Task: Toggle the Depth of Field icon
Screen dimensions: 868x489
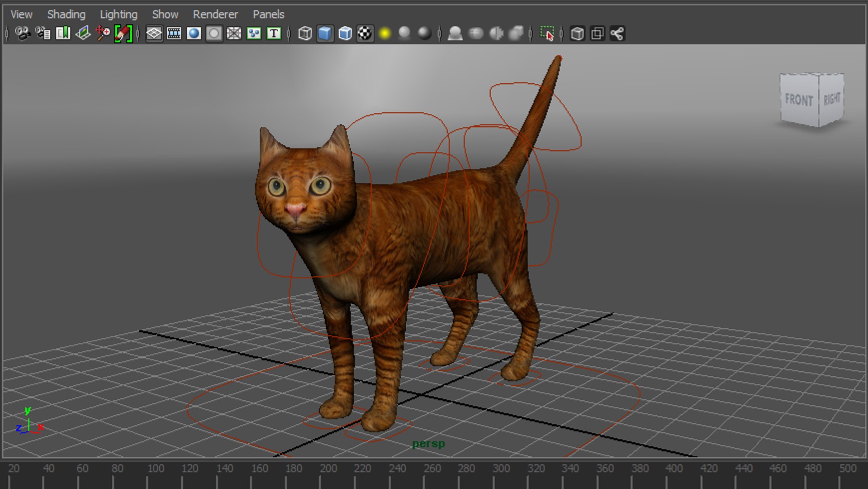Action: tap(516, 34)
